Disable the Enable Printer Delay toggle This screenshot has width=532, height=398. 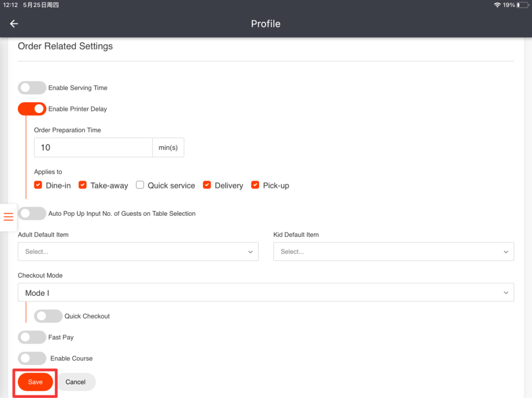32,109
